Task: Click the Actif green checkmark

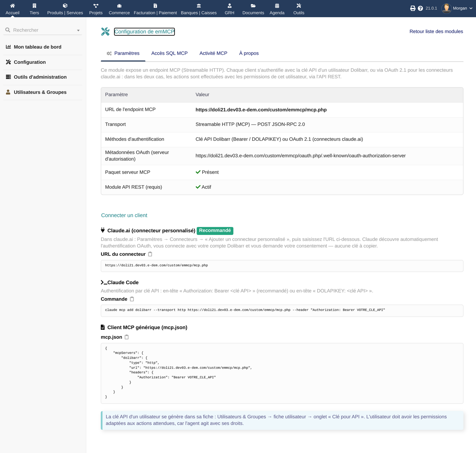Action: pyautogui.click(x=198, y=187)
